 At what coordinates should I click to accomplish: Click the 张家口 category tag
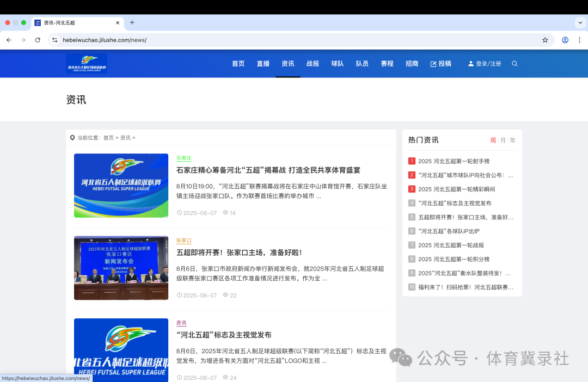184,241
